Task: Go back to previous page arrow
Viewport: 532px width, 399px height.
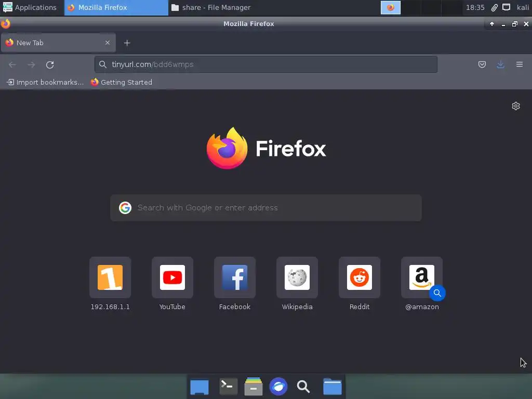Action: pyautogui.click(x=12, y=65)
